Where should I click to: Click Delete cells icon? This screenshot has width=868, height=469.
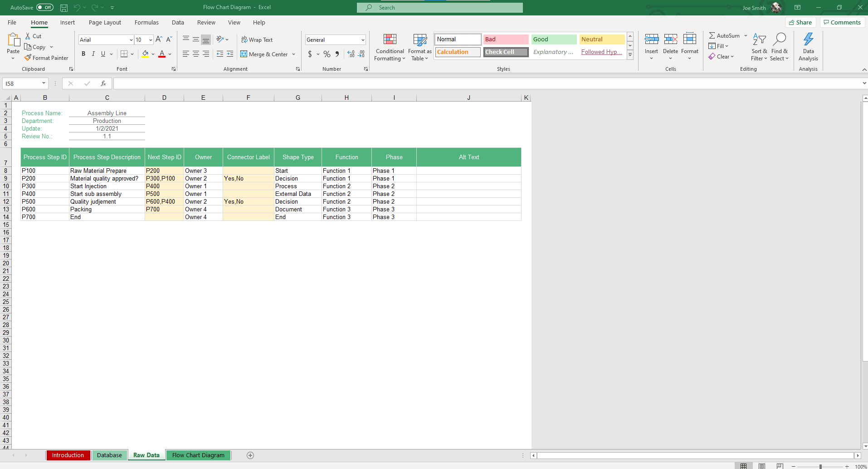click(671, 39)
